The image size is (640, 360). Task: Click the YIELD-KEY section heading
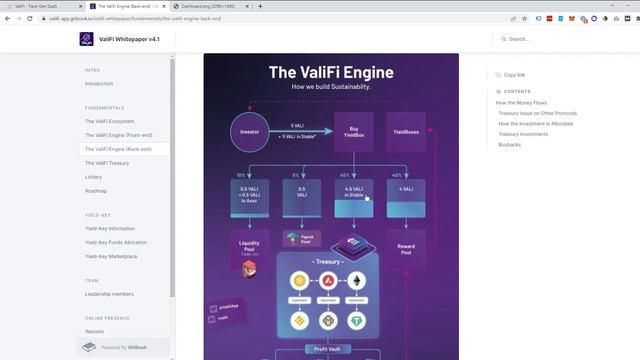(x=98, y=215)
